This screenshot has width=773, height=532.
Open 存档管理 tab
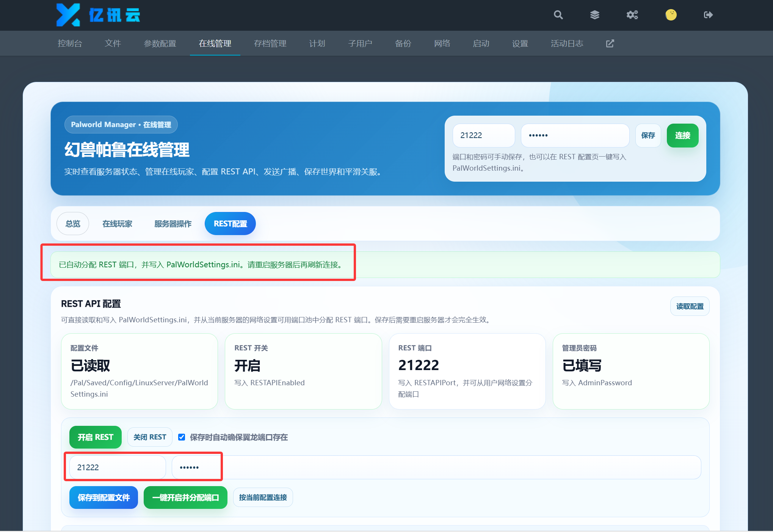point(270,44)
